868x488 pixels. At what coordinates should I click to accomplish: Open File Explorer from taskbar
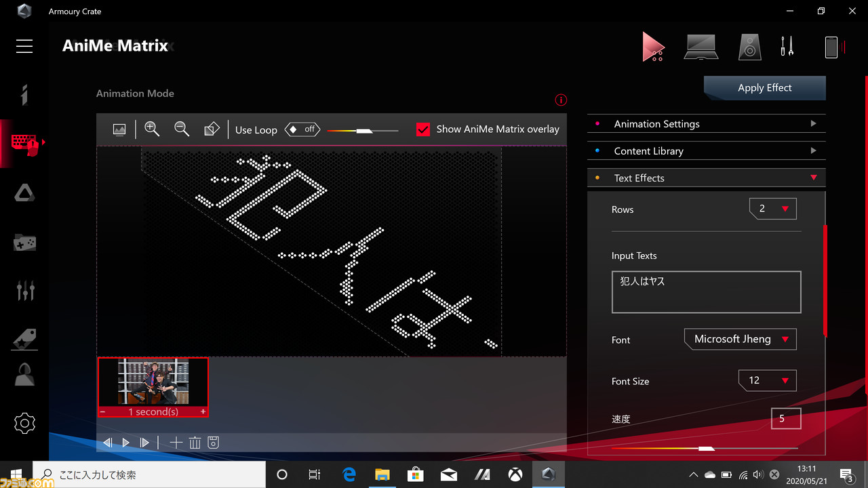(382, 475)
